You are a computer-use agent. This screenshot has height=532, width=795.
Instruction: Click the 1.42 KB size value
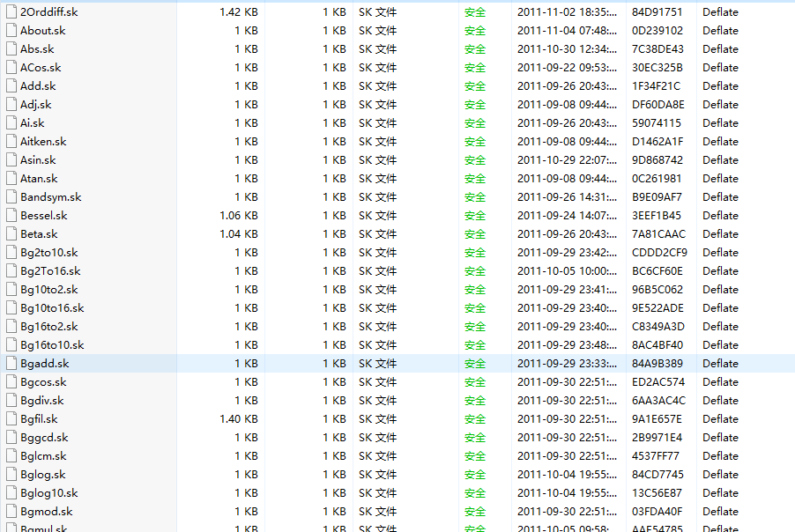click(239, 11)
